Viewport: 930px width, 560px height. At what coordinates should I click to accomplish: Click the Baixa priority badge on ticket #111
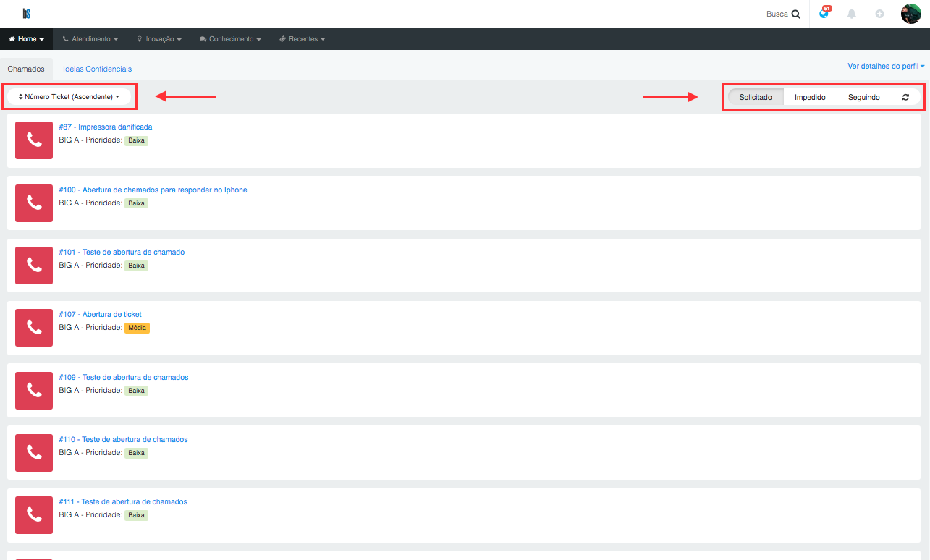[136, 515]
